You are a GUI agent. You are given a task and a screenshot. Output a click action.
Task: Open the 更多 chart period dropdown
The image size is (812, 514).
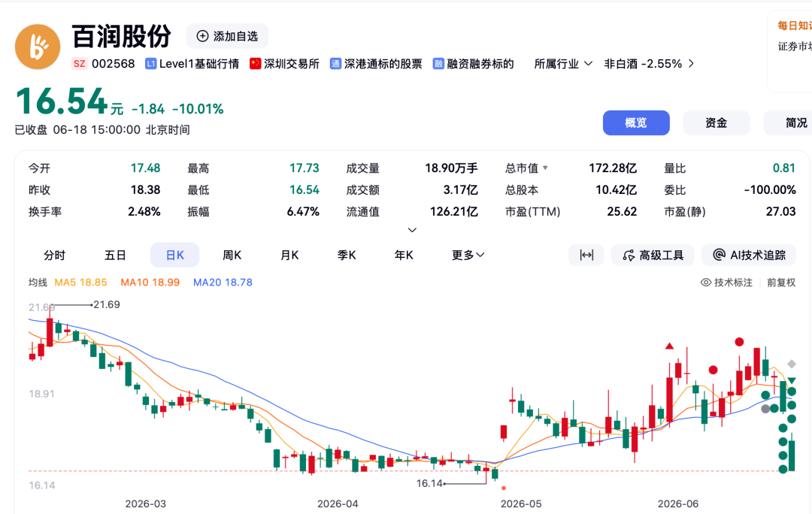click(x=468, y=255)
